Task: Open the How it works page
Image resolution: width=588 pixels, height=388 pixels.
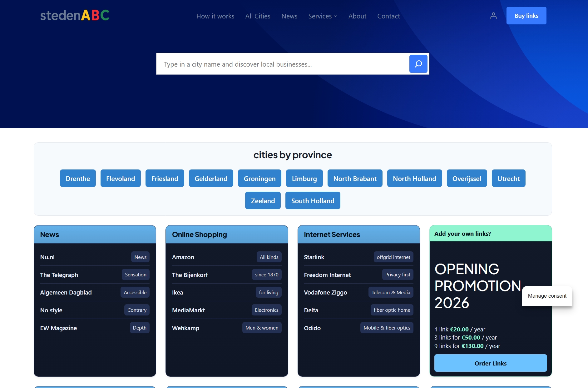Action: coord(215,16)
